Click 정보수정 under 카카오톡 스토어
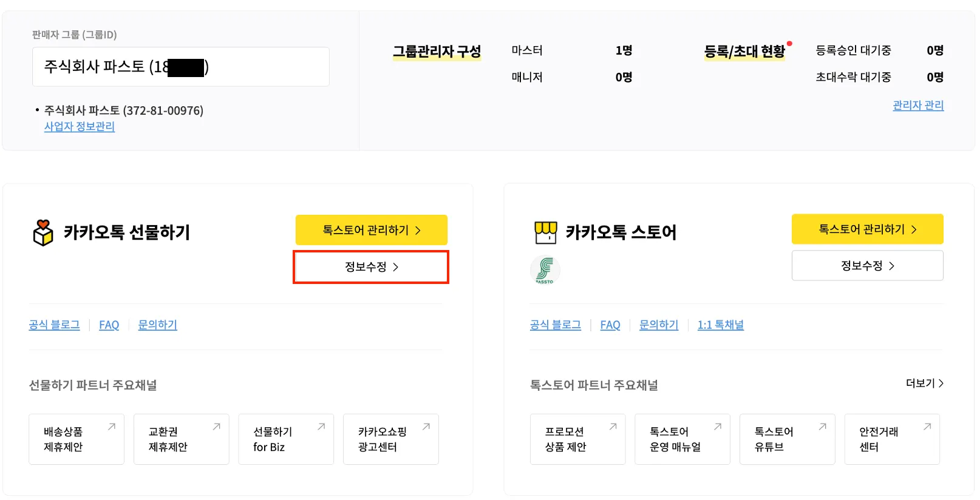The width and height of the screenshot is (980, 500). (x=867, y=266)
